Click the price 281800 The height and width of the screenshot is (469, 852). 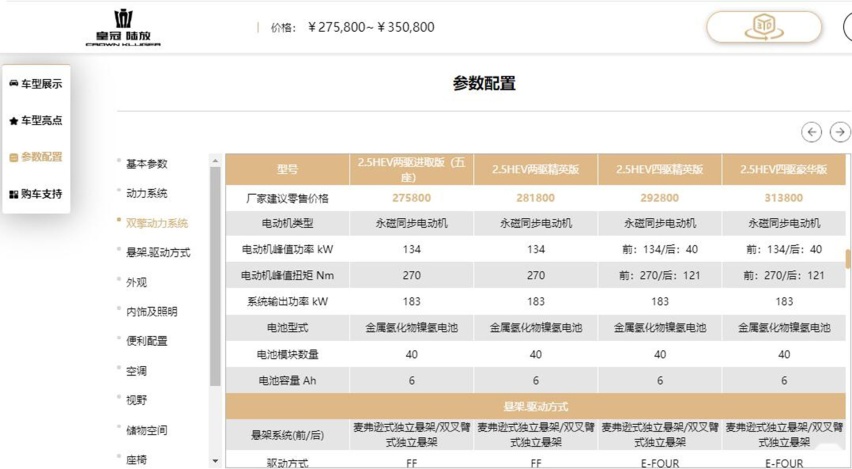click(x=535, y=198)
